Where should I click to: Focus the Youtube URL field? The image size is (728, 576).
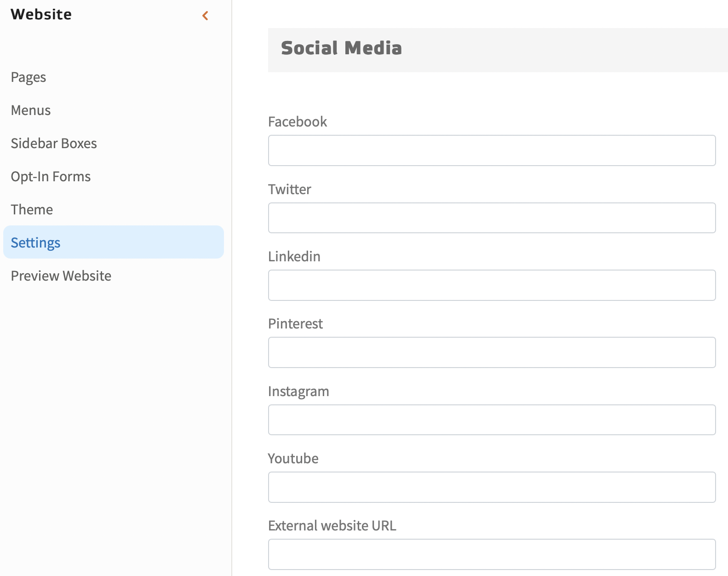tap(492, 487)
